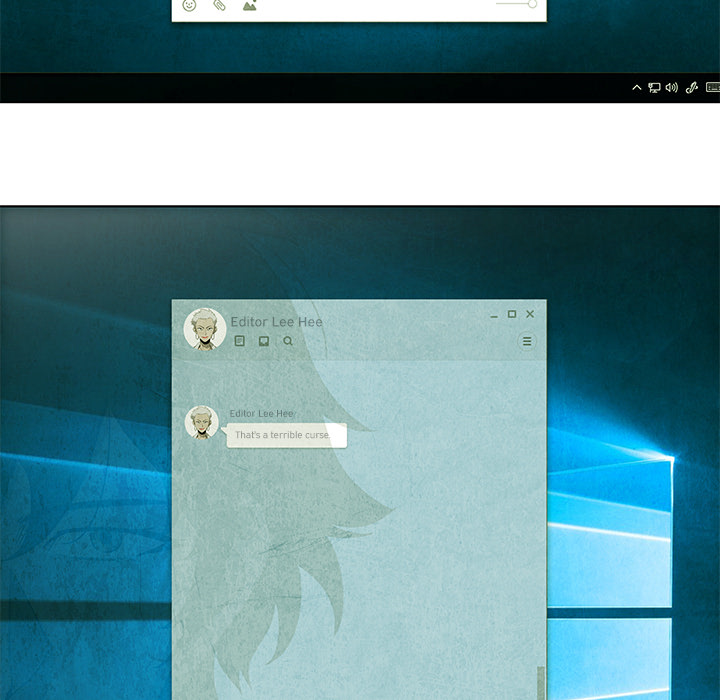Viewport: 720px width, 700px height.
Task: Open the hamburger menu in the chat window
Action: [527, 341]
